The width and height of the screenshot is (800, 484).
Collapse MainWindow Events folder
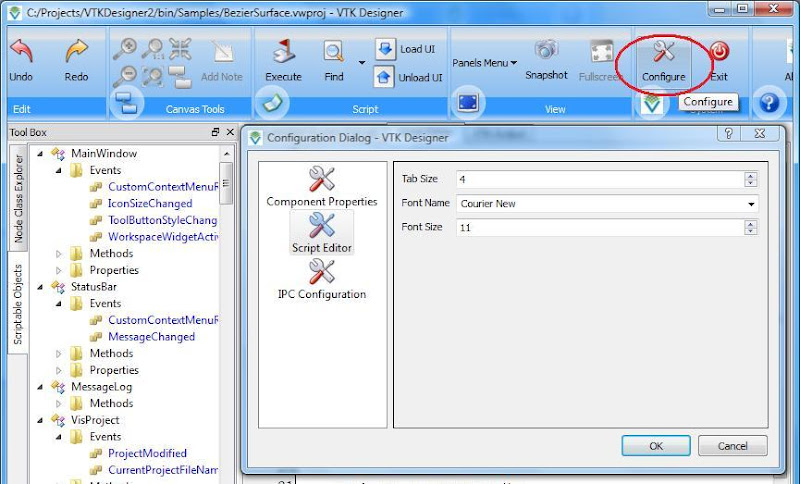(x=59, y=170)
